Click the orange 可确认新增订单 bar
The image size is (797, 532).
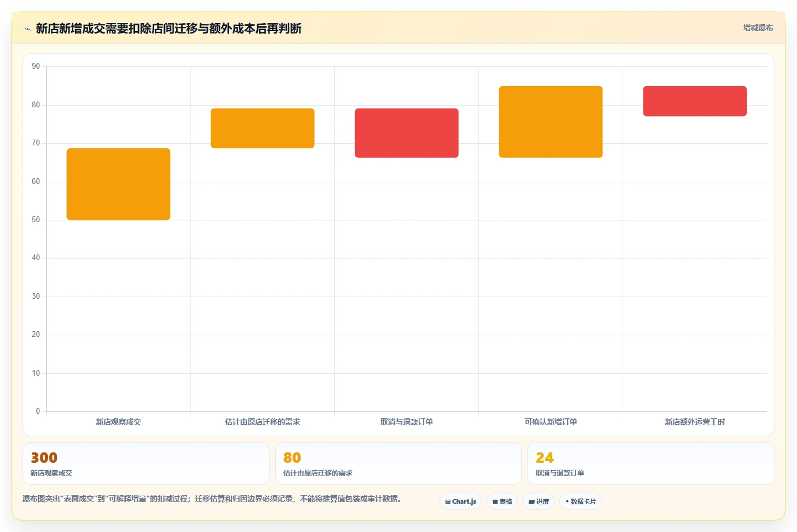coord(551,122)
